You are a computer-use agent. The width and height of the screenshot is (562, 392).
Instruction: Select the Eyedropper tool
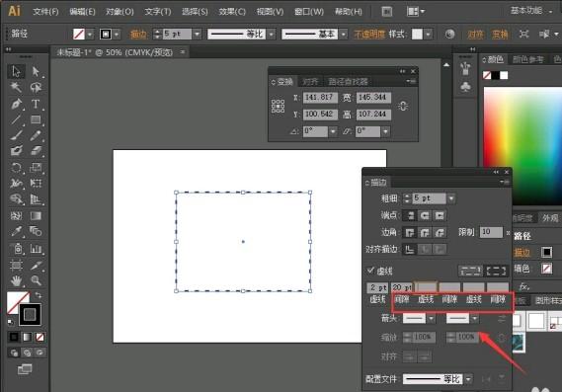(16, 231)
